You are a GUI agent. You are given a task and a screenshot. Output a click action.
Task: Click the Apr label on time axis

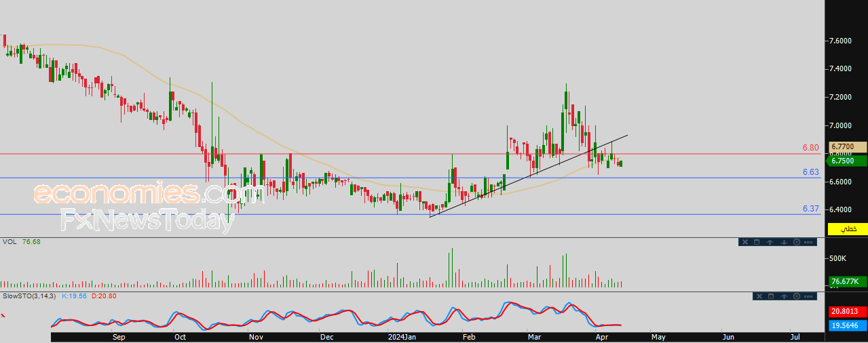602,336
